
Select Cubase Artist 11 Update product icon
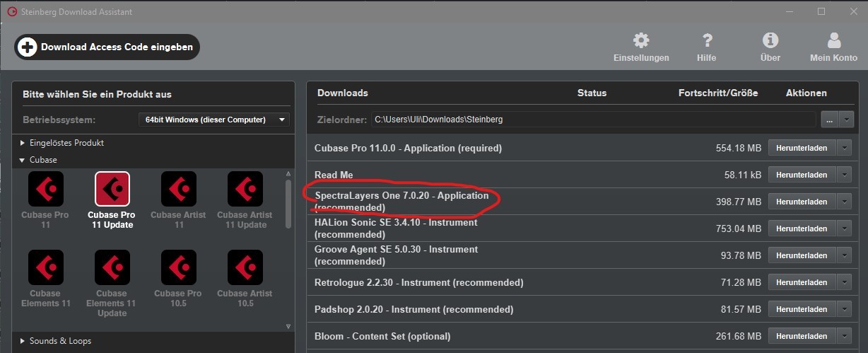tap(245, 189)
